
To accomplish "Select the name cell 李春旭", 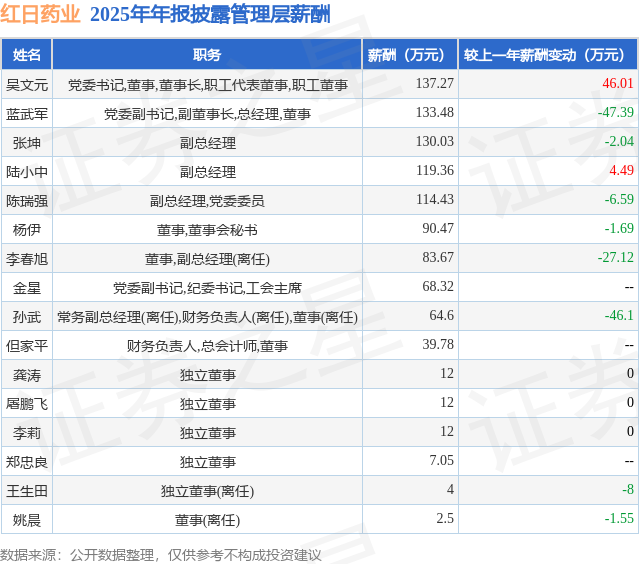I will click(x=27, y=259).
